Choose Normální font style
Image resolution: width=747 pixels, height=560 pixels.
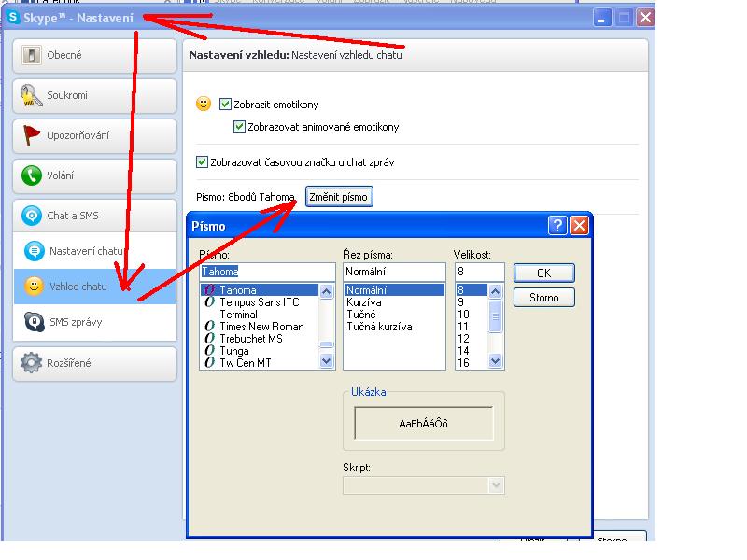tap(394, 289)
